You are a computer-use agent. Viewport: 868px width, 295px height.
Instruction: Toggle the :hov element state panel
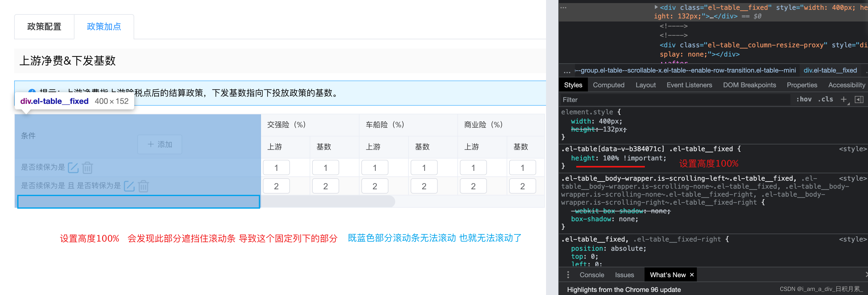click(804, 99)
